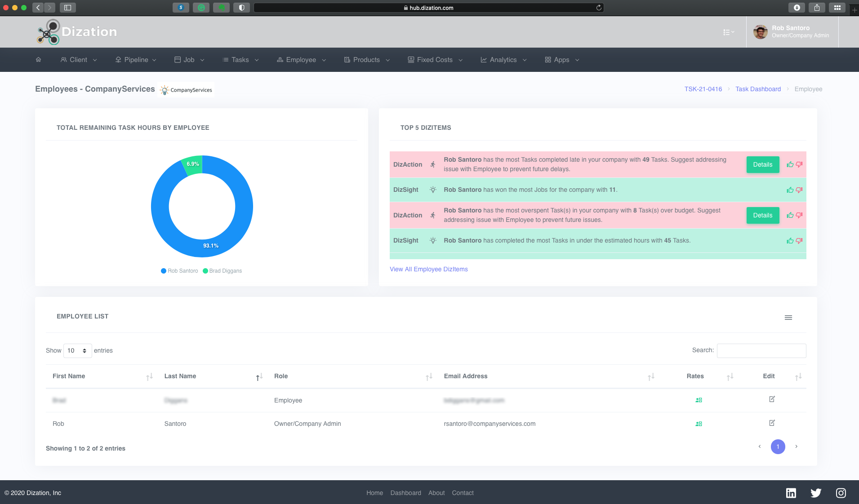Image resolution: width=859 pixels, height=504 pixels.
Task: Thumbs up the under estimated hours DizSight
Action: click(x=790, y=241)
